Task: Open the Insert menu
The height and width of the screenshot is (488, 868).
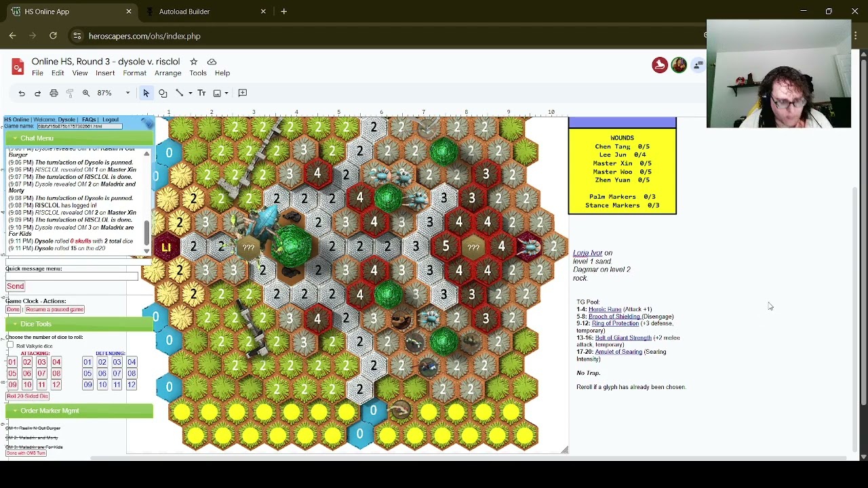Action: click(105, 73)
